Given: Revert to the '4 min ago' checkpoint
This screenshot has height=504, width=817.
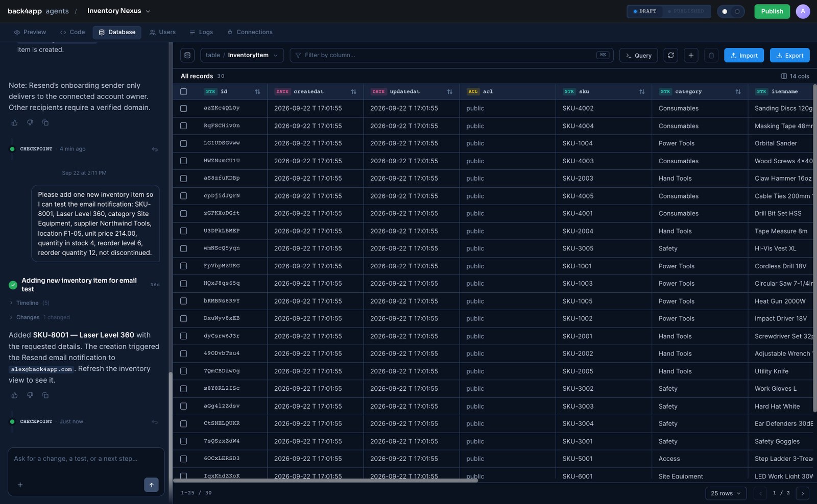Looking at the screenshot, I should (155, 149).
